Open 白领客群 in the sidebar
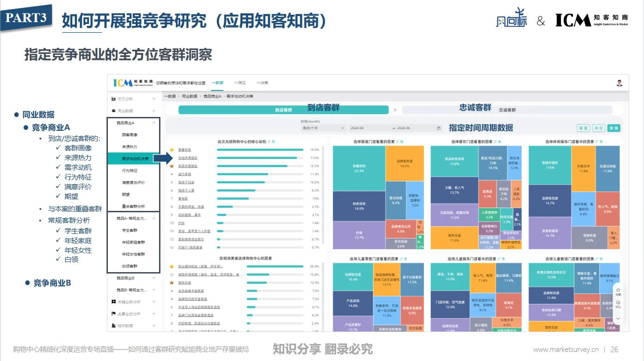The height and width of the screenshot is (361, 644). click(130, 266)
